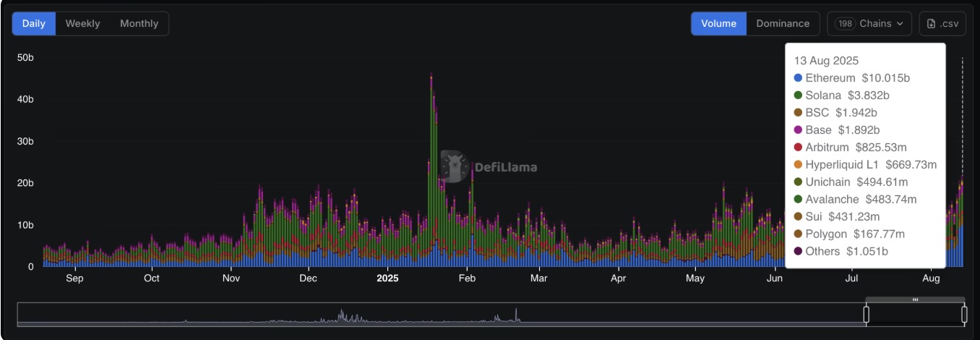The image size is (980, 340).
Task: Click the green Solana legend dot
Action: 798,95
